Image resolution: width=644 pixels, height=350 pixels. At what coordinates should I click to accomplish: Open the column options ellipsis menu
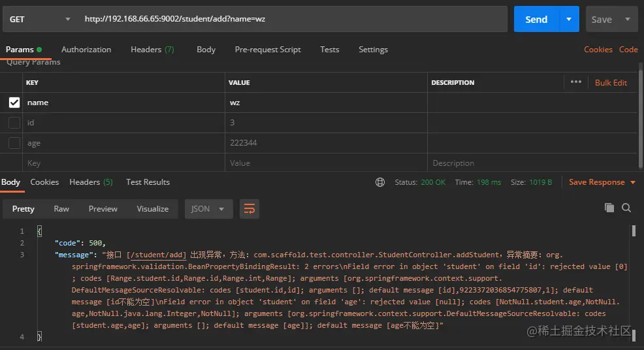point(575,82)
